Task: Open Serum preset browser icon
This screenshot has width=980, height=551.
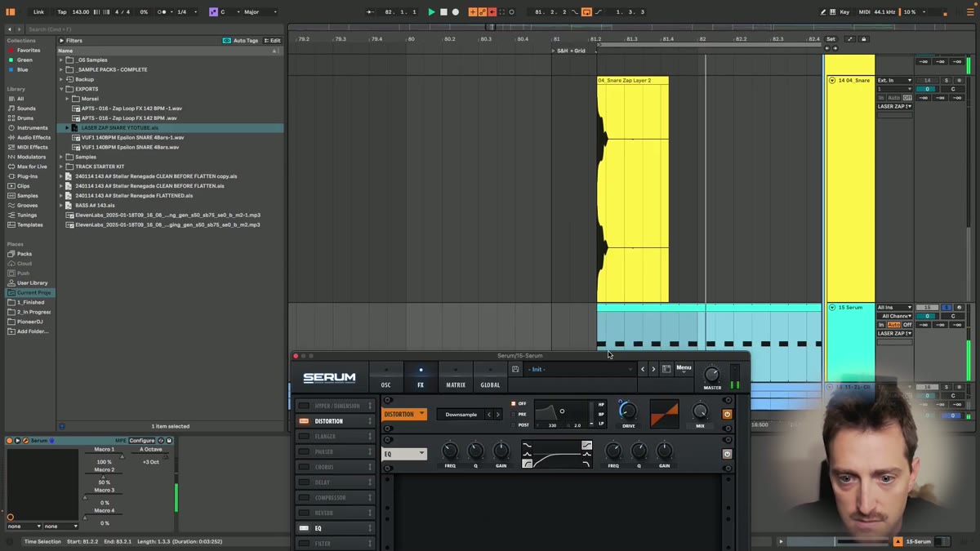Action: (666, 370)
